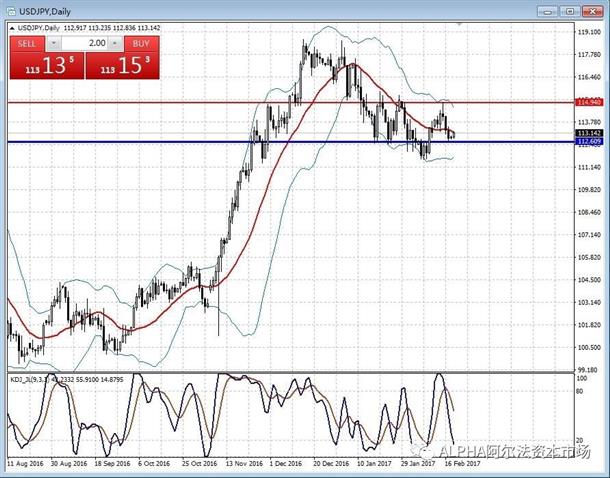The height and width of the screenshot is (478, 610).
Task: Increase lot volume with right arrow
Action: click(116, 44)
